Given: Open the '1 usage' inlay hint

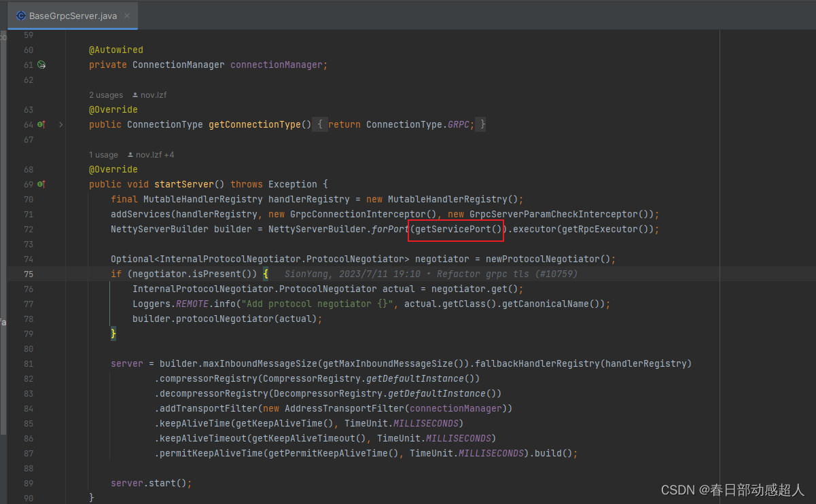Looking at the screenshot, I should (103, 155).
